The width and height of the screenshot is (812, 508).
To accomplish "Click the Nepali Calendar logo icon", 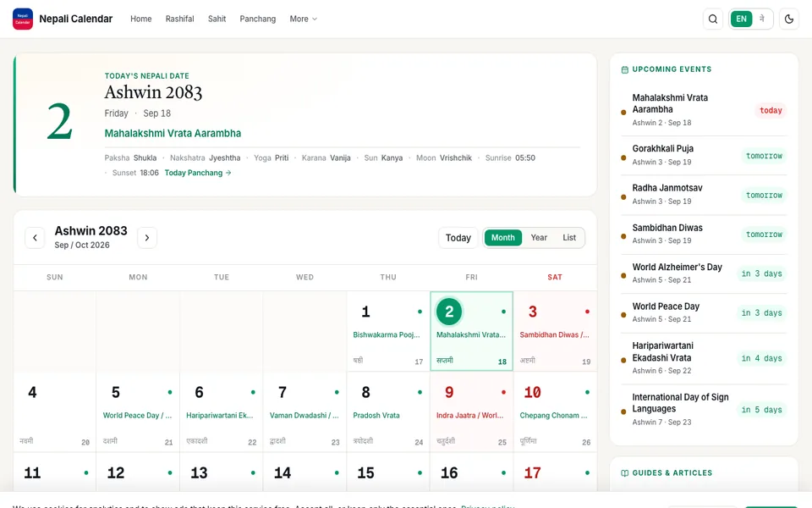I will [23, 19].
